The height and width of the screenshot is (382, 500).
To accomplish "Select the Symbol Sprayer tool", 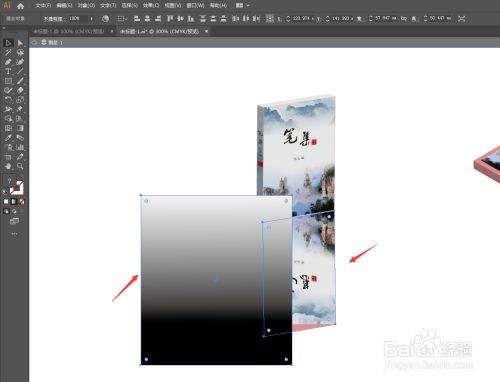I will click(8, 147).
